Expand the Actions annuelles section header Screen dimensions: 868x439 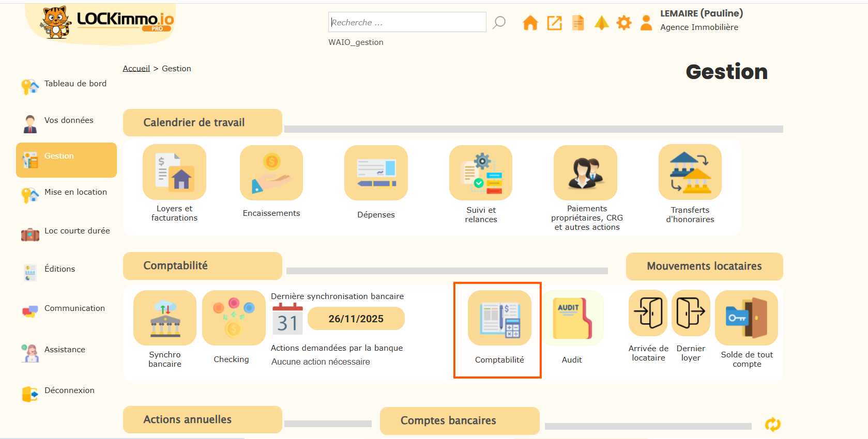[x=202, y=419]
